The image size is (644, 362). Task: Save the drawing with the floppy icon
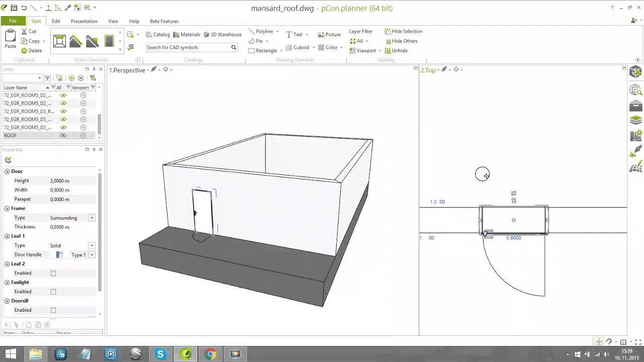pos(14,8)
